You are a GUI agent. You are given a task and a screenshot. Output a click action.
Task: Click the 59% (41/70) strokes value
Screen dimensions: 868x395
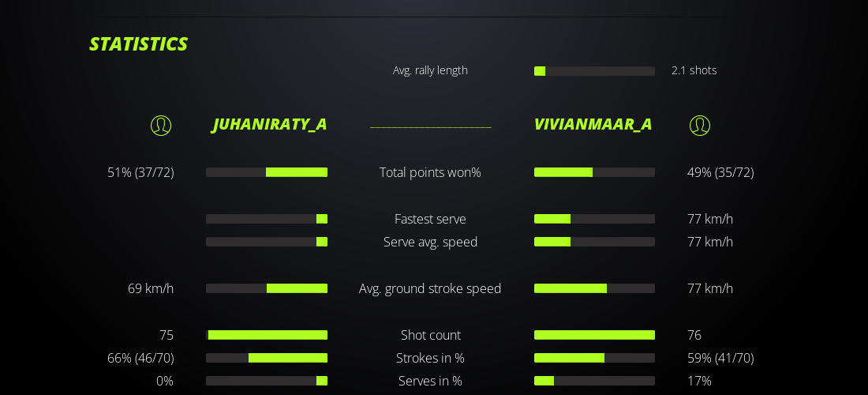coord(720,358)
